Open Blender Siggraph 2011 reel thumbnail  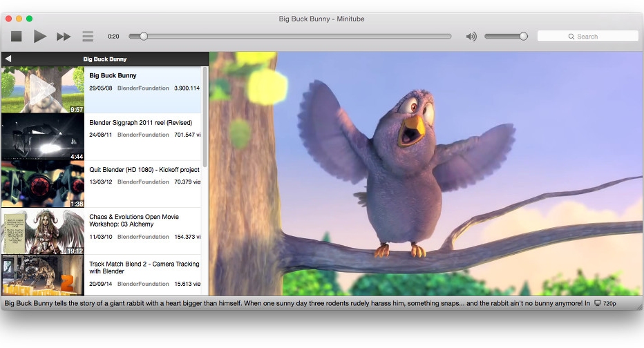(x=43, y=137)
